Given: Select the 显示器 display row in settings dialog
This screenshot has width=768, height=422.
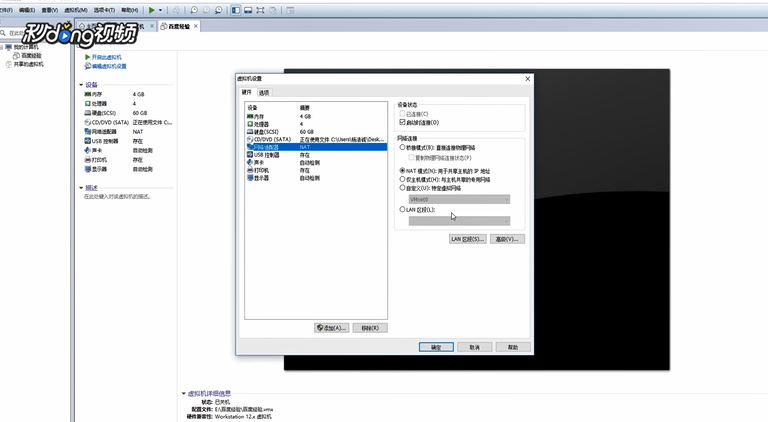Looking at the screenshot, I should click(316, 178).
